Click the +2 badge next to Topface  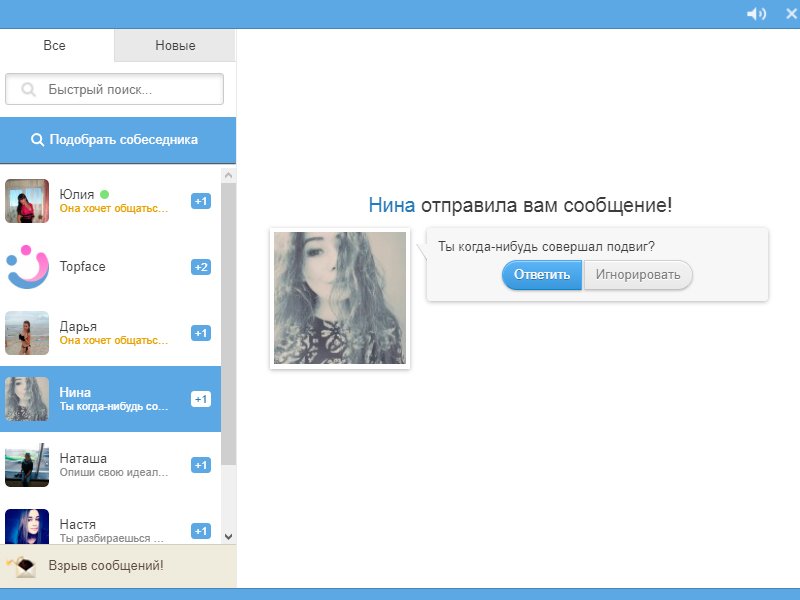[x=201, y=267]
